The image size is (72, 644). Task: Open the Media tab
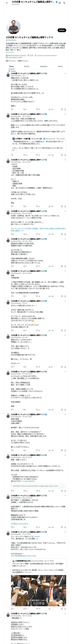[x=60, y=67]
